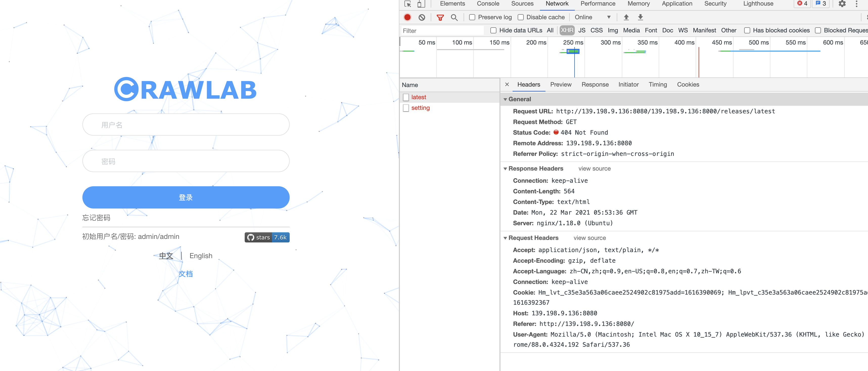Stop recording network log with red button
This screenshot has height=371, width=868.
click(x=407, y=17)
